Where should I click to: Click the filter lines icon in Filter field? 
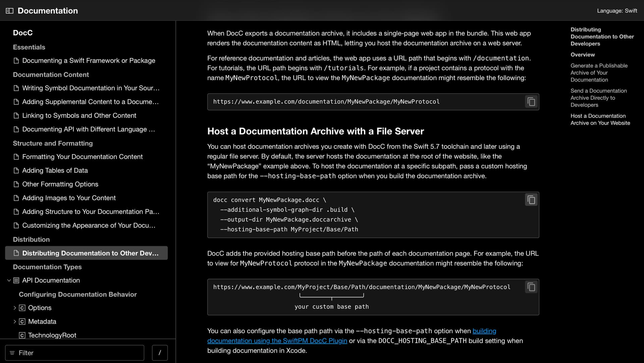coord(12,353)
